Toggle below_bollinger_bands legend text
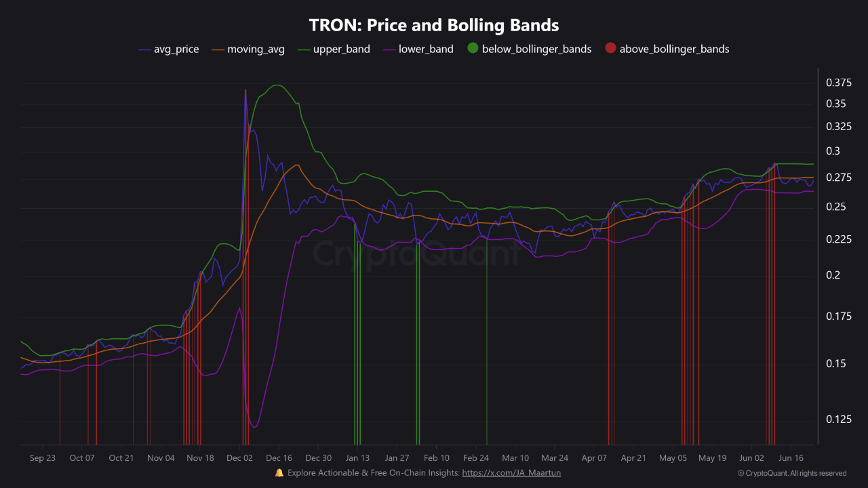This screenshot has width=868, height=488. click(536, 49)
